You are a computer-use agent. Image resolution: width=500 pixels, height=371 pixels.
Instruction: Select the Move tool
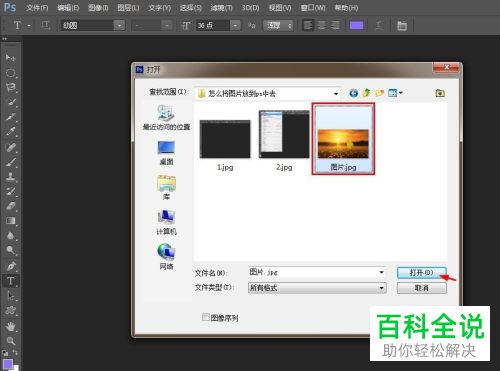tap(10, 58)
